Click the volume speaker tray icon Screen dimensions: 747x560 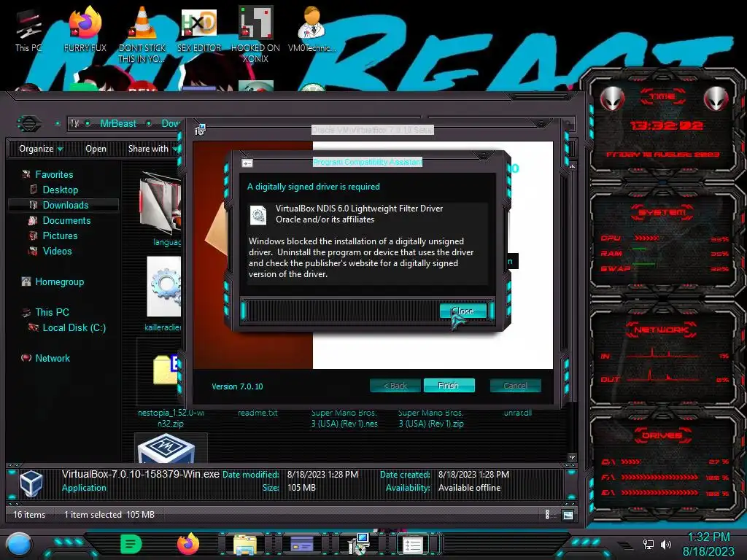point(665,544)
